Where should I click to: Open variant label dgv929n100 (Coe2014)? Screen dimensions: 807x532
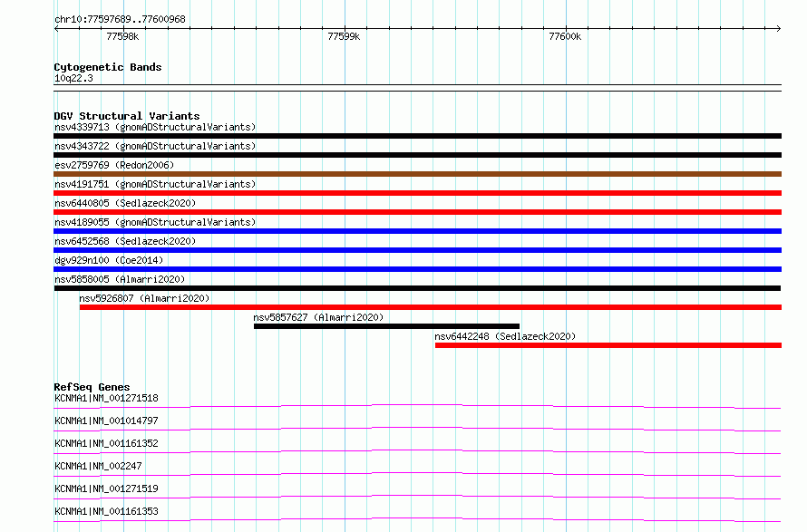point(109,260)
